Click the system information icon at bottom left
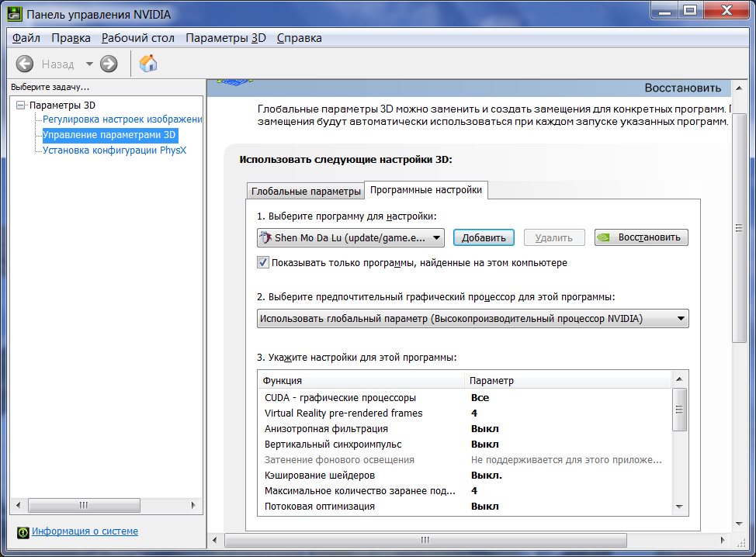Viewport: 756px width, 557px height. point(23,531)
